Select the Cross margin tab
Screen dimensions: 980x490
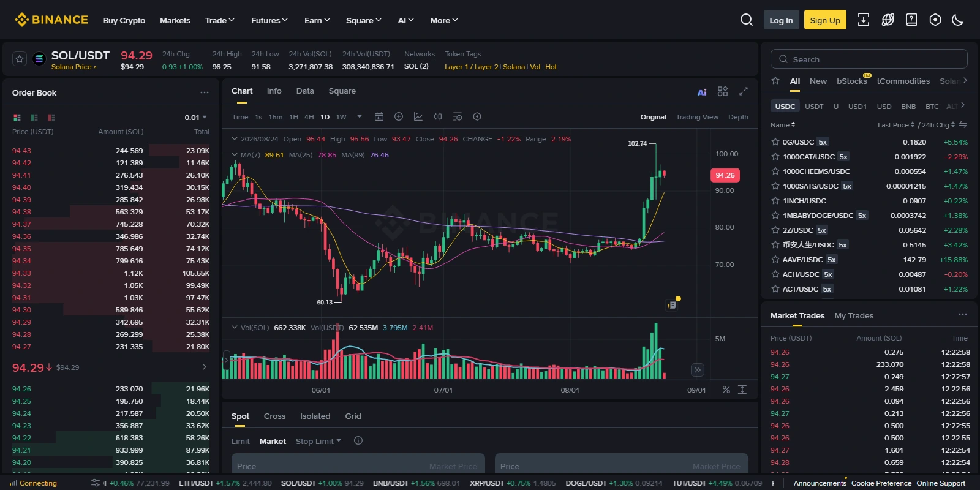(x=274, y=417)
